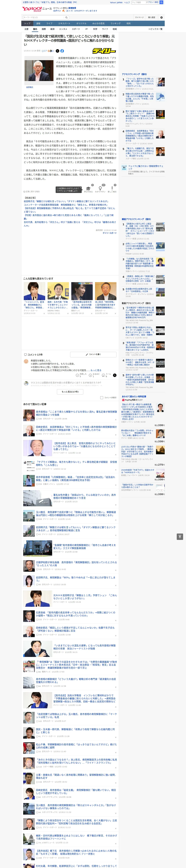Image resolution: width=186 pixels, height=868 pixels.
Task: Open スポーツ category in sub navigation
Action: pyautogui.click(x=76, y=29)
